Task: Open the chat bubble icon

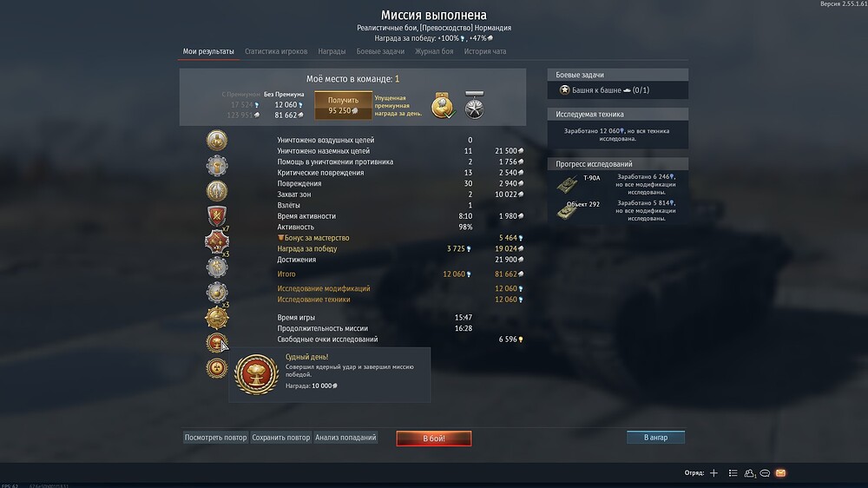Action: click(x=765, y=473)
